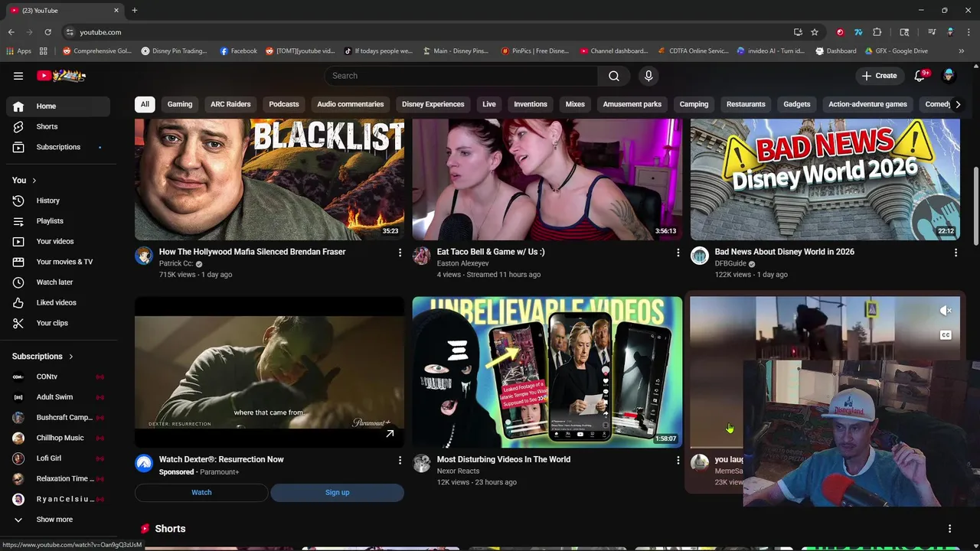Viewport: 980px width, 551px height.
Task: Open Your movies & TV
Action: (x=58, y=262)
